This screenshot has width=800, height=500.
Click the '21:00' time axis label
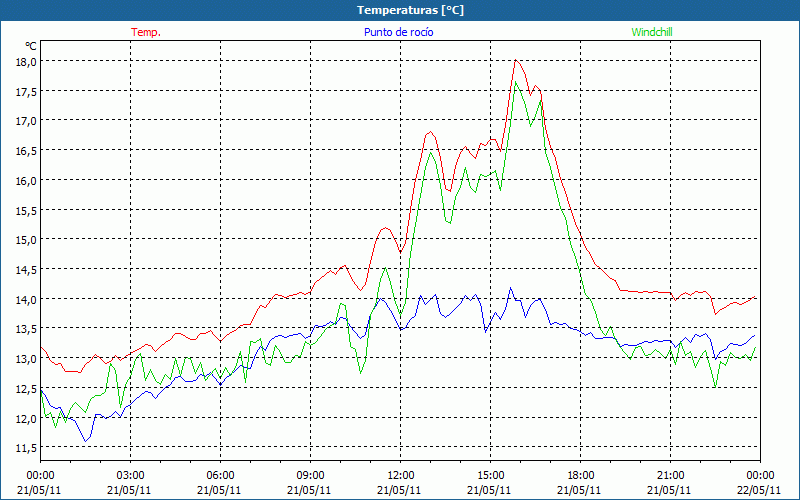tap(670, 476)
